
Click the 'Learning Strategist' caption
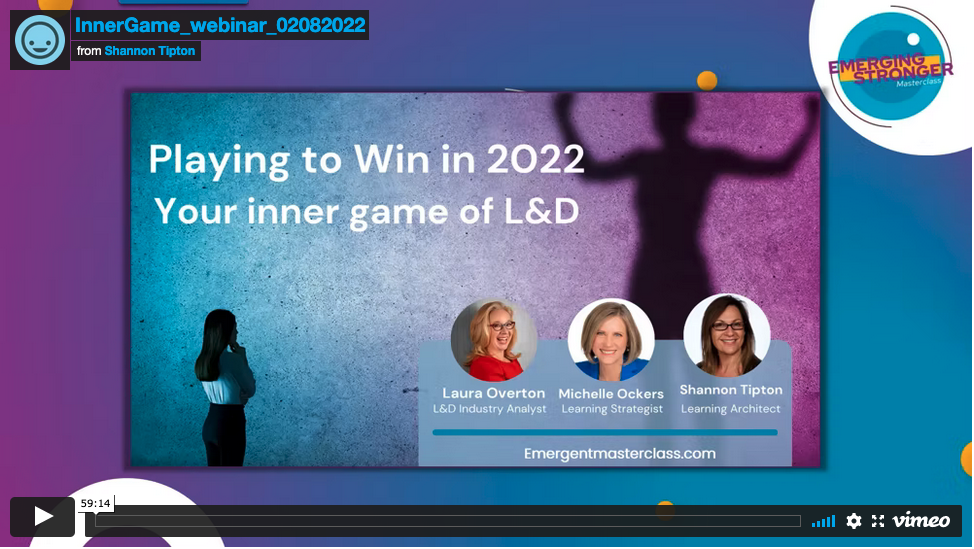(612, 409)
